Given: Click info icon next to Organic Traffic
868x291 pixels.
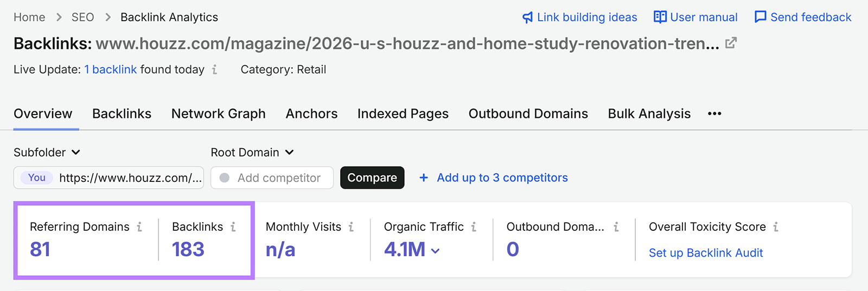Looking at the screenshot, I should point(474,226).
